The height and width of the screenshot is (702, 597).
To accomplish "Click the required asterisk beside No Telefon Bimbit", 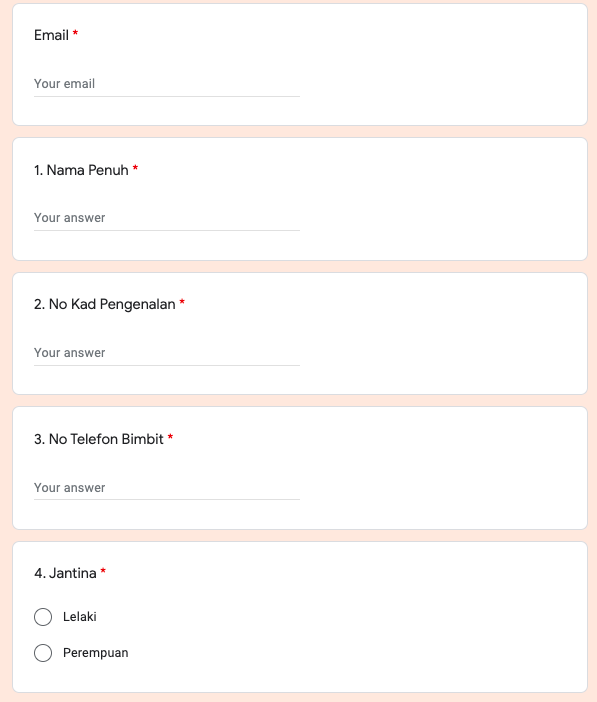I will click(170, 437).
